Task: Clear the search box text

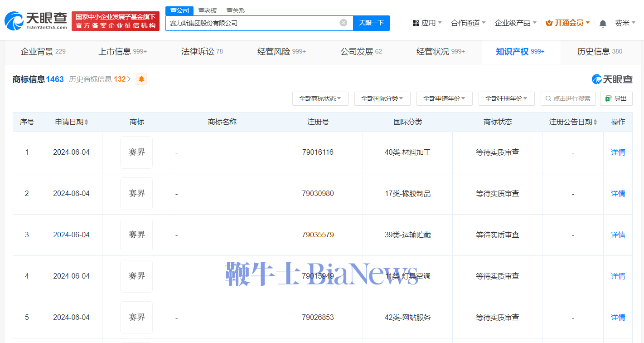Action: click(x=344, y=23)
